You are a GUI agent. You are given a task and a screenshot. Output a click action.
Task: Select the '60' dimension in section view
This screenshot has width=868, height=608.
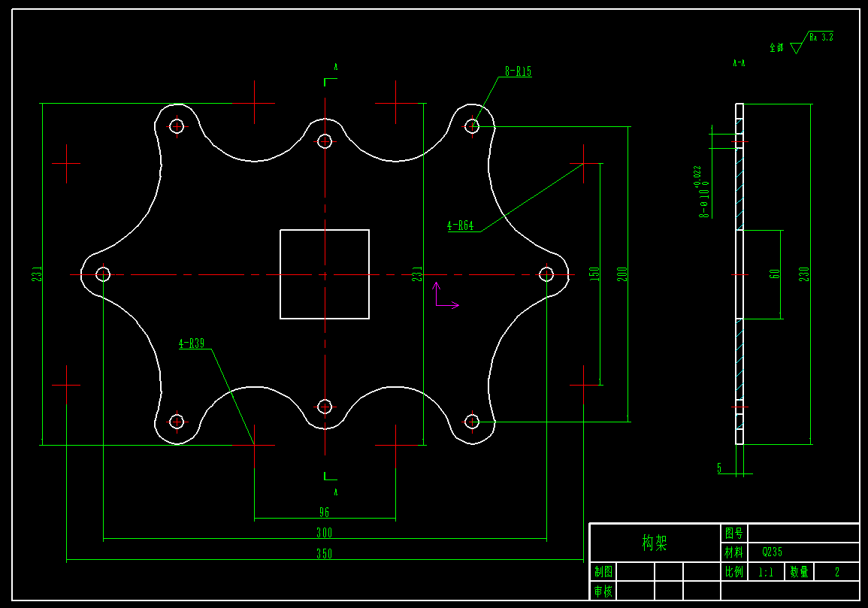coord(775,274)
